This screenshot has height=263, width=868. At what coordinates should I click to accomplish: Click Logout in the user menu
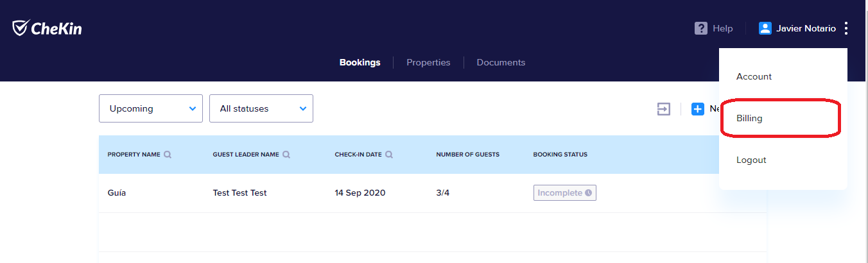(x=751, y=160)
